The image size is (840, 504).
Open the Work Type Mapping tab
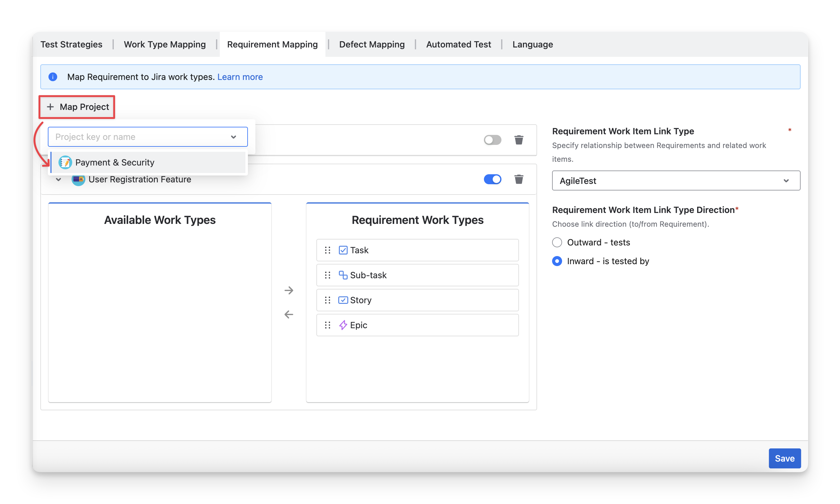[x=164, y=44]
